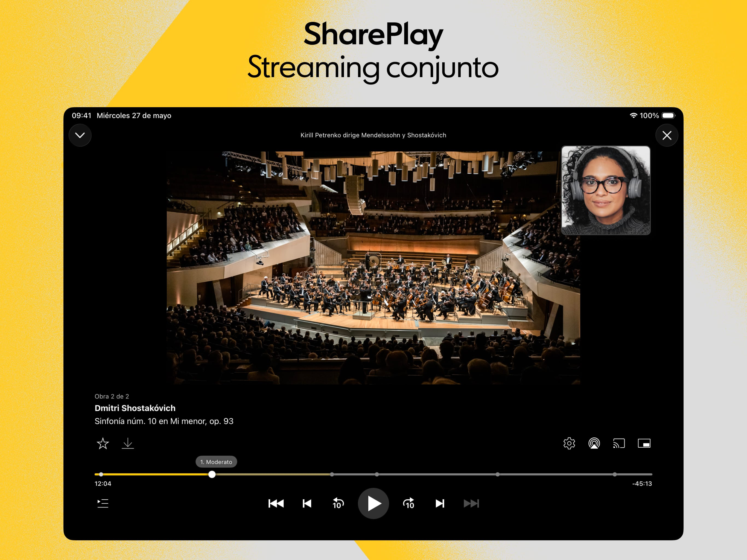Screen dimensions: 747x560
Task: Rewind 10 seconds
Action: coord(338,503)
